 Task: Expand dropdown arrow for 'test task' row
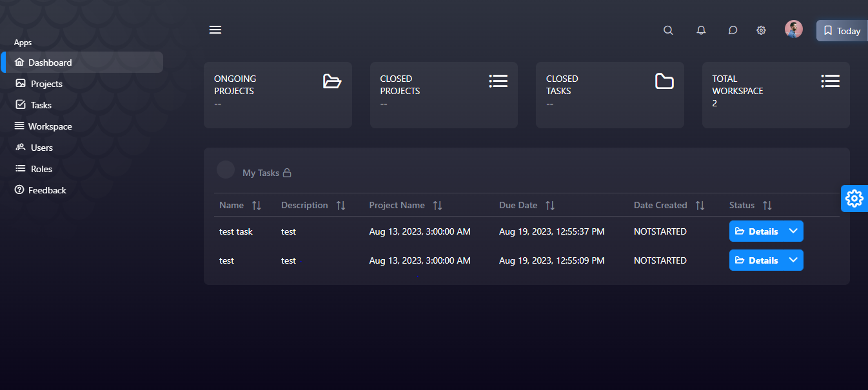pyautogui.click(x=793, y=231)
